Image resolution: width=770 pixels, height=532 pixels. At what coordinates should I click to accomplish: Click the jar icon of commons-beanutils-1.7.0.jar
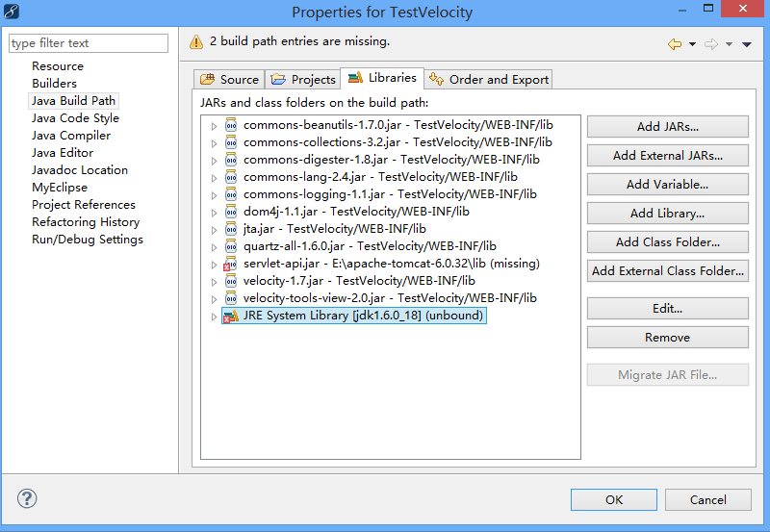tap(231, 125)
